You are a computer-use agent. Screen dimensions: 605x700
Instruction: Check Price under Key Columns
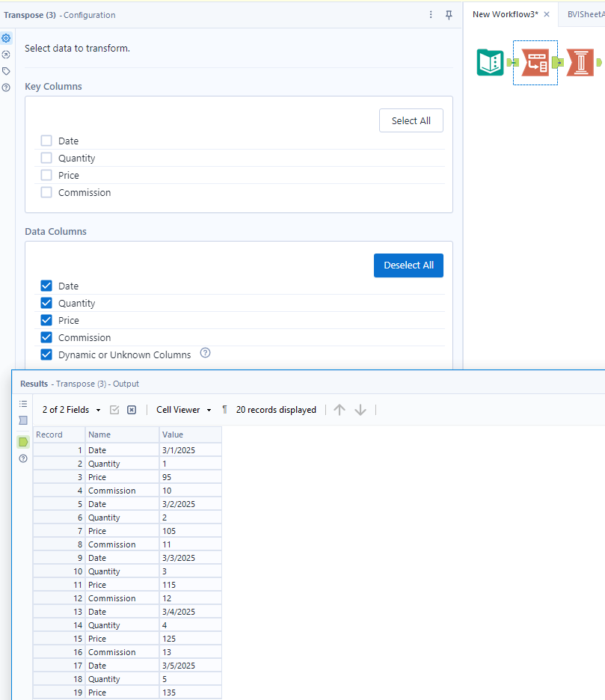46,175
